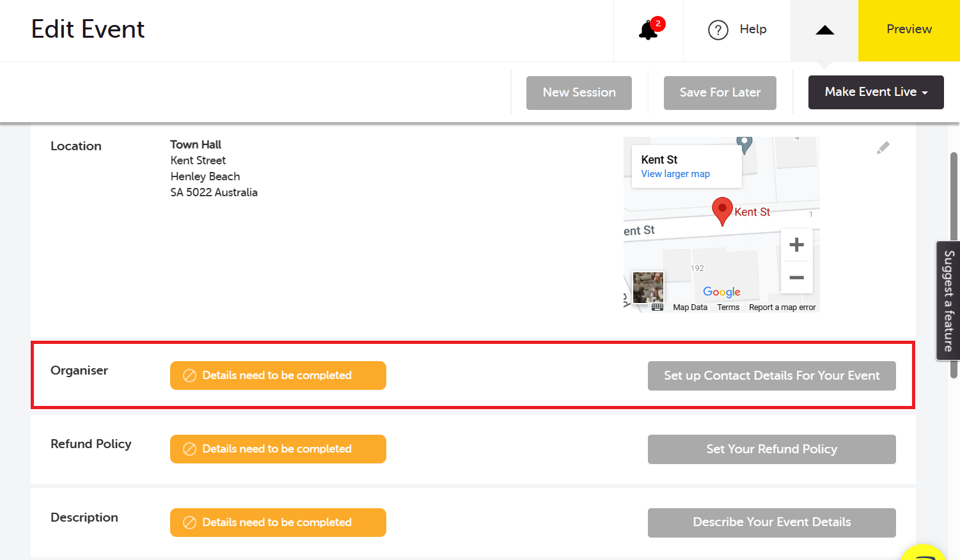Switch map to satellite view thumbnail
The height and width of the screenshot is (560, 960).
pos(648,287)
